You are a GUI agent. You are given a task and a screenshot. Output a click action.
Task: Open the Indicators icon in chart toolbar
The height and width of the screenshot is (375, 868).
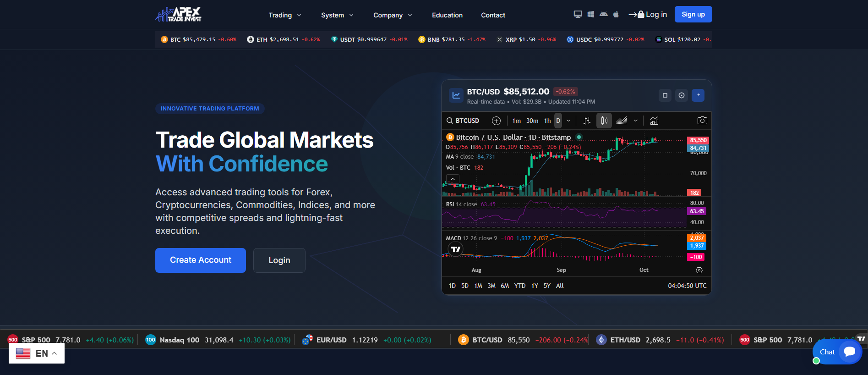654,121
